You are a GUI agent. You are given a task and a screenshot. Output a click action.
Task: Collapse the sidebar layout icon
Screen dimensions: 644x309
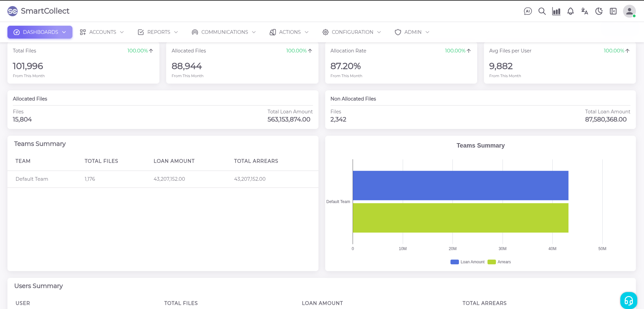[613, 11]
